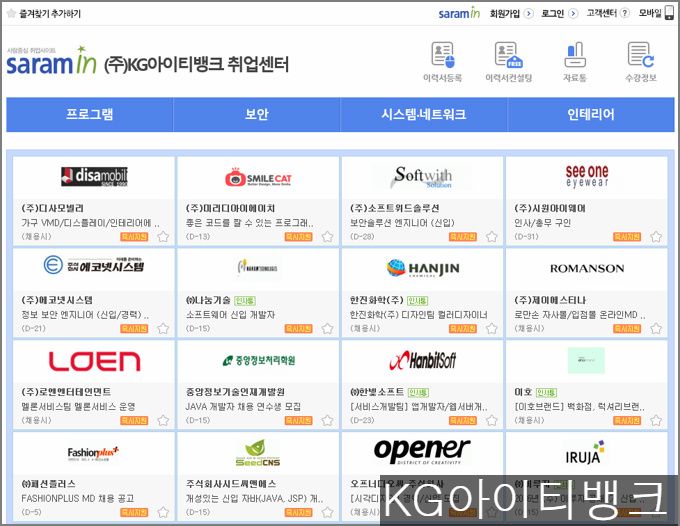
Task: Select the 보안 tab
Action: point(257,114)
